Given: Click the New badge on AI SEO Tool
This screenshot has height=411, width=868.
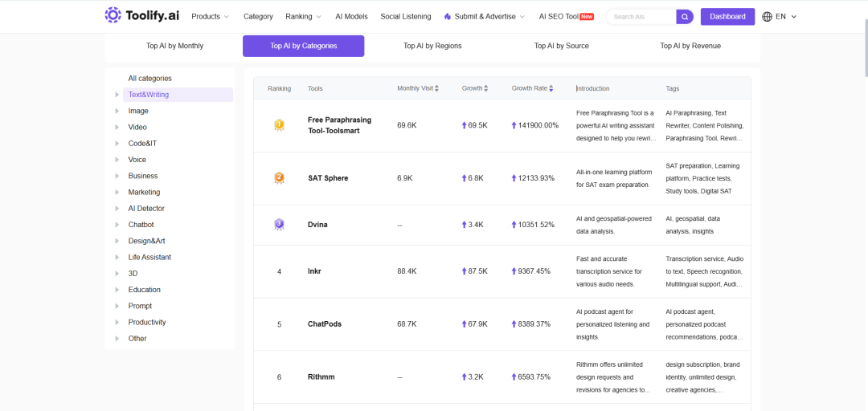Looking at the screenshot, I should 587,17.
